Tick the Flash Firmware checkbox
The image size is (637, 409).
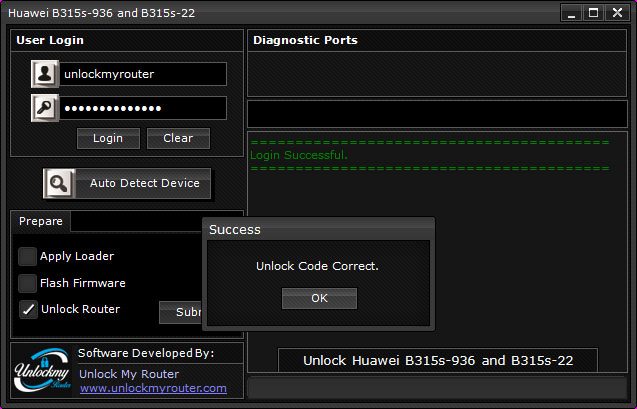28,283
